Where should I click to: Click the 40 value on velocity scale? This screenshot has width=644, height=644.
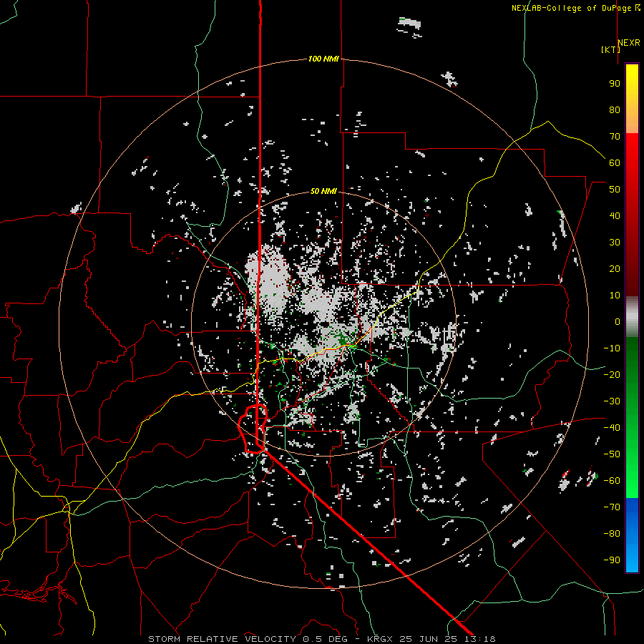pyautogui.click(x=615, y=215)
